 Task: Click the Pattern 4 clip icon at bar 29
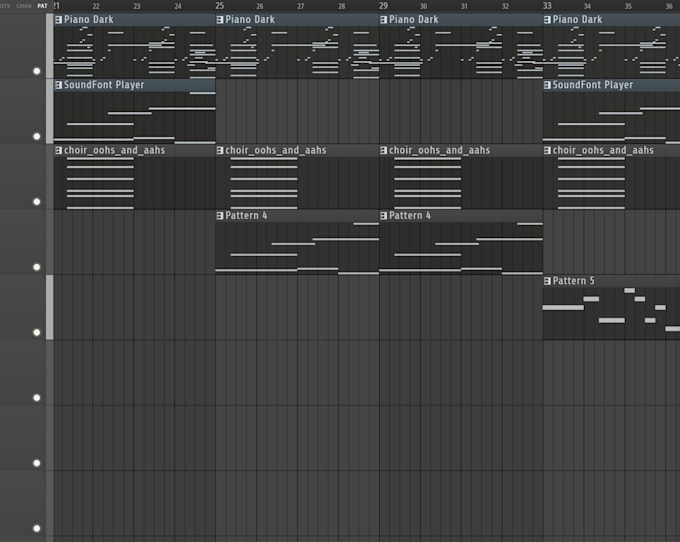(x=383, y=216)
